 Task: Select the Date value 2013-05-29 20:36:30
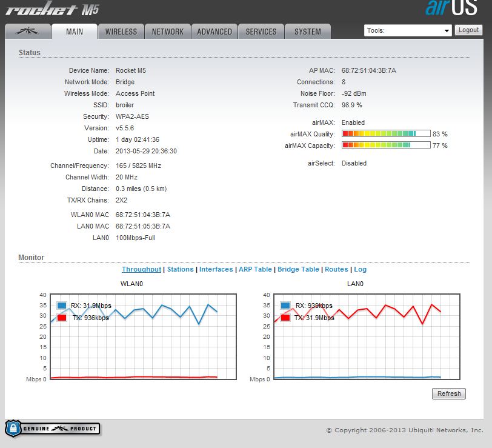[146, 151]
